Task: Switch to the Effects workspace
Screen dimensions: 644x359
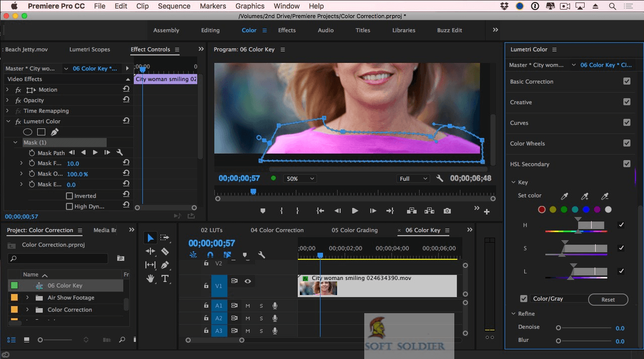Action: (x=287, y=30)
